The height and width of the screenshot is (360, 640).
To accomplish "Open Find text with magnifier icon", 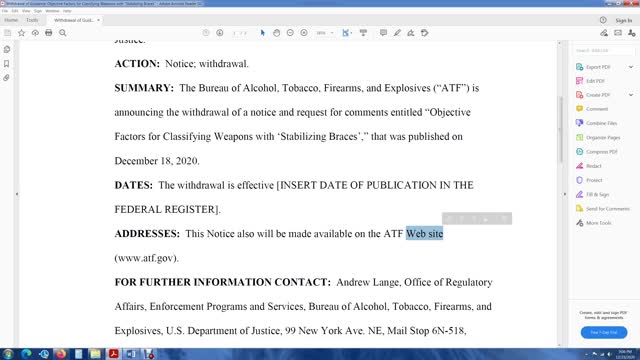I will 62,33.
